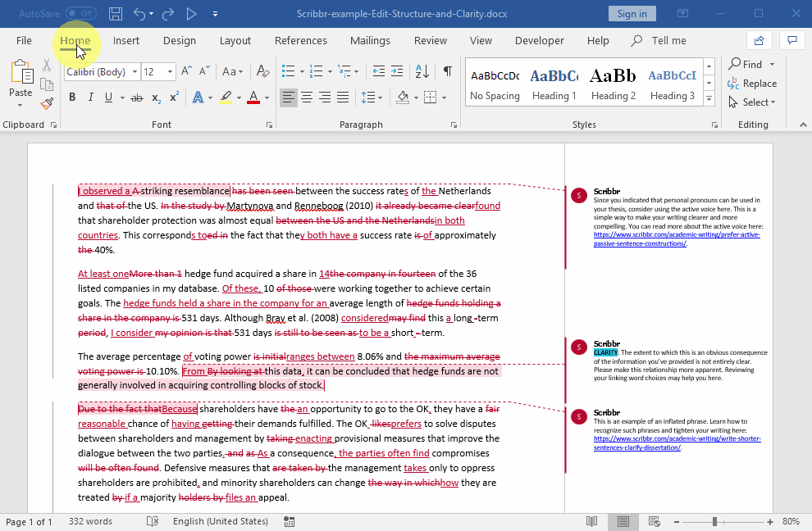The width and height of the screenshot is (812, 531).
Task: Apply the Heading 1 style
Action: (554, 84)
